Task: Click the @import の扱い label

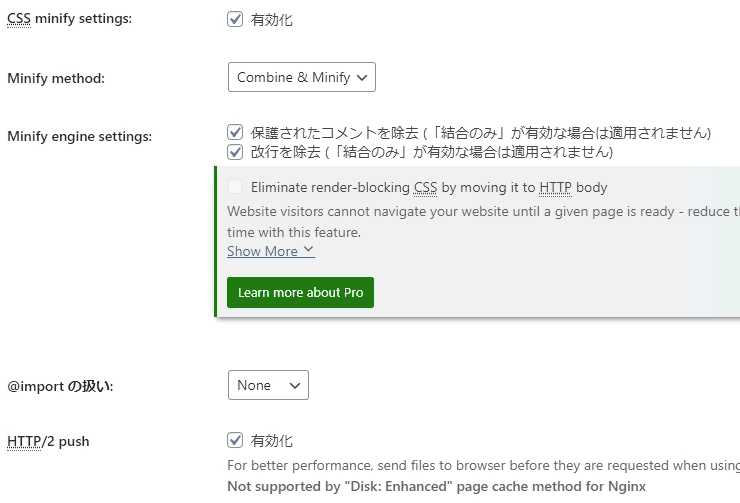Action: (60, 386)
